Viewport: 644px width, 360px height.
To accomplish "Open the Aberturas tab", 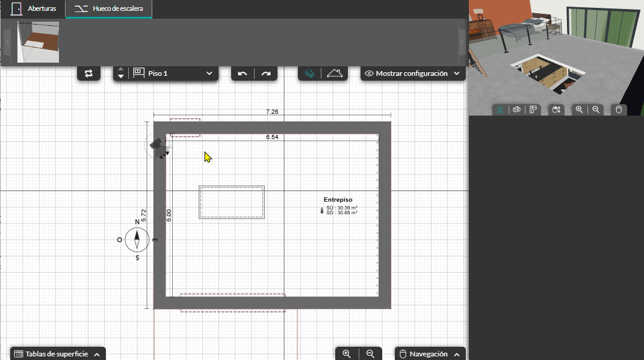I will tap(34, 8).
